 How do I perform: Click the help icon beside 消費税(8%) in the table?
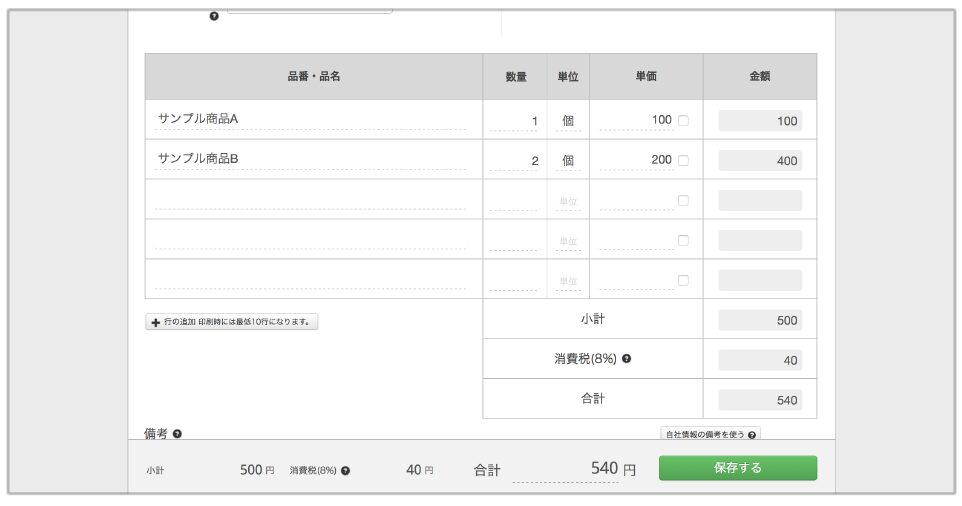coord(626,358)
